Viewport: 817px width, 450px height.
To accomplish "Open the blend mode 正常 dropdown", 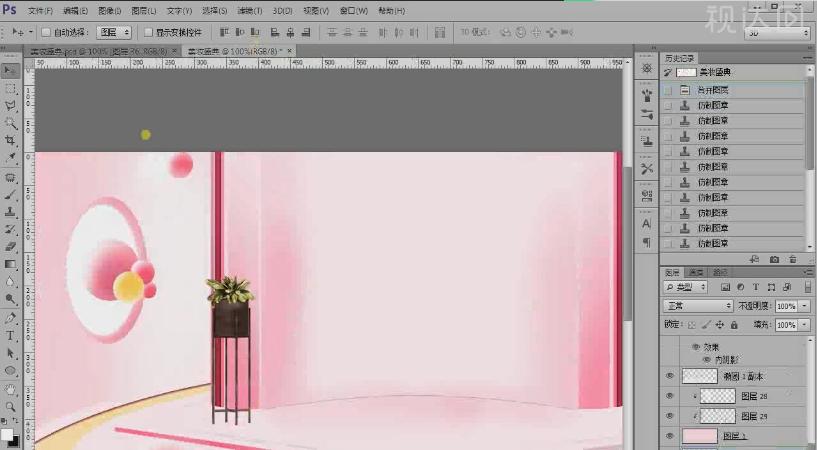I will point(698,305).
